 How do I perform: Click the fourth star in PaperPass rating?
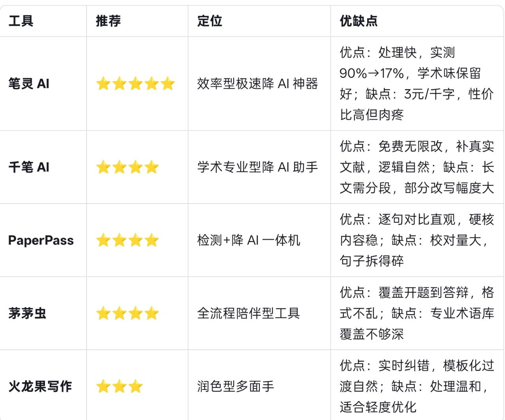coord(151,240)
